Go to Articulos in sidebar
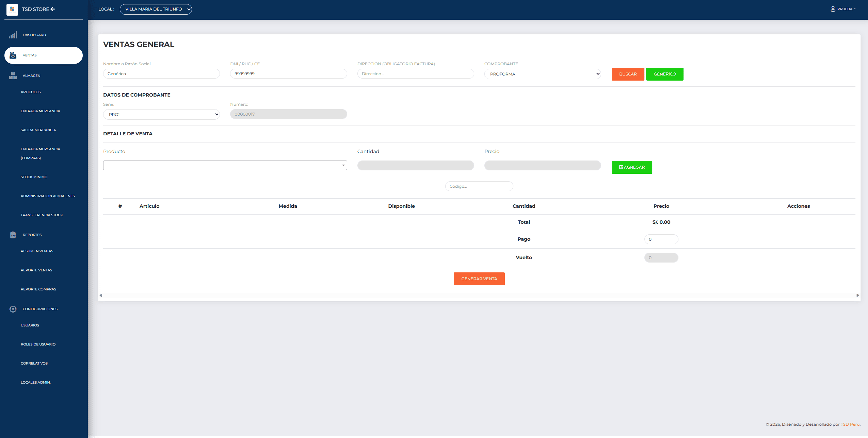This screenshot has height=438, width=868. (31, 92)
